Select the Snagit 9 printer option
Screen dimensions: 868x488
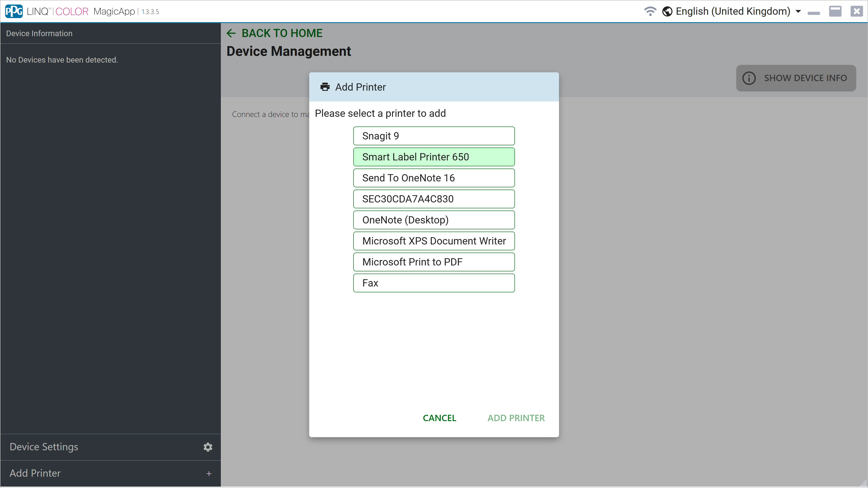434,136
